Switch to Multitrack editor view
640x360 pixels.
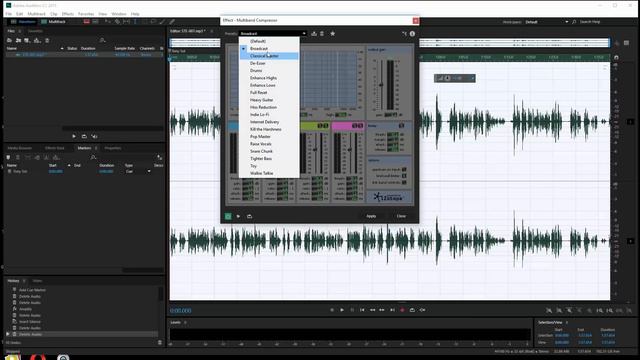click(x=53, y=22)
